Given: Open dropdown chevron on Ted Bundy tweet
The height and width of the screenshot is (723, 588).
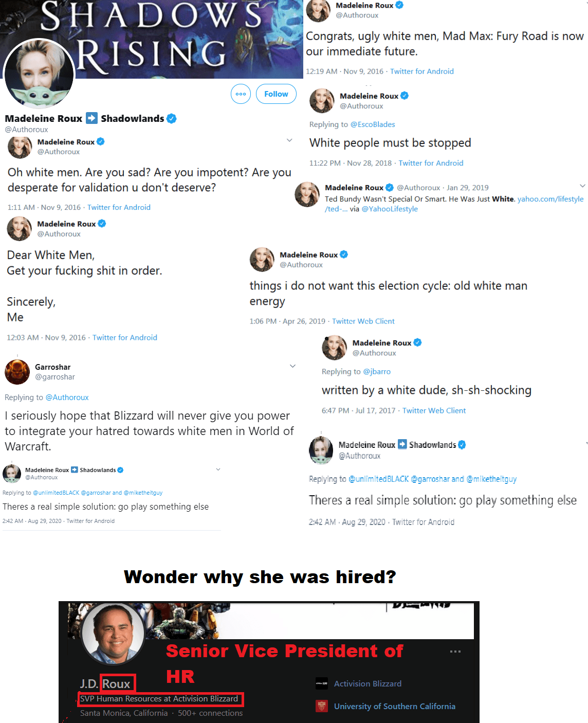Looking at the screenshot, I should [x=582, y=186].
